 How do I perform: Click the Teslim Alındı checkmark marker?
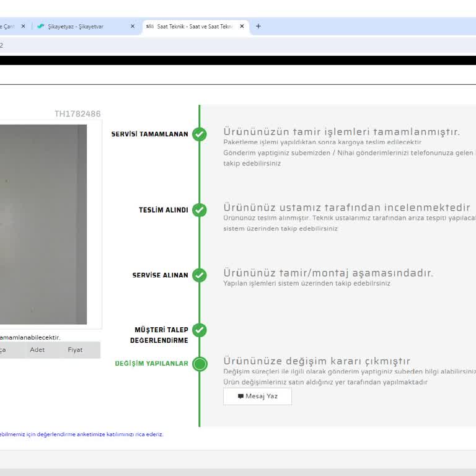pyautogui.click(x=200, y=209)
